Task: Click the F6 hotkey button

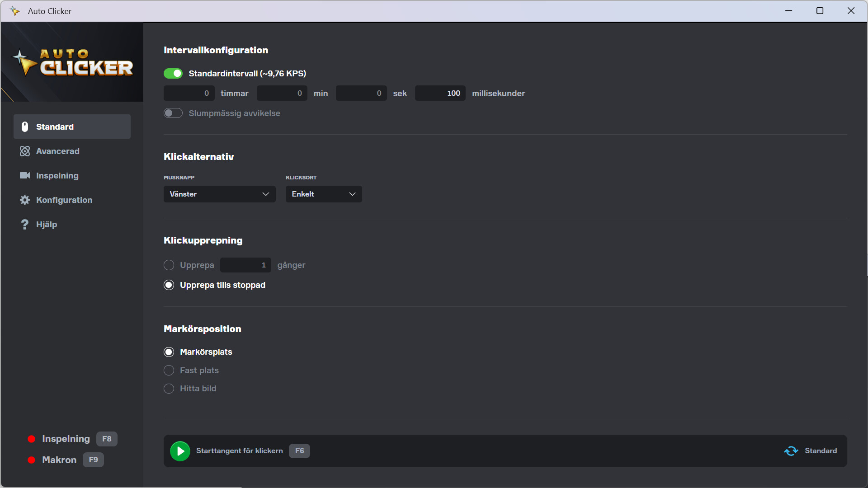Action: (x=299, y=451)
